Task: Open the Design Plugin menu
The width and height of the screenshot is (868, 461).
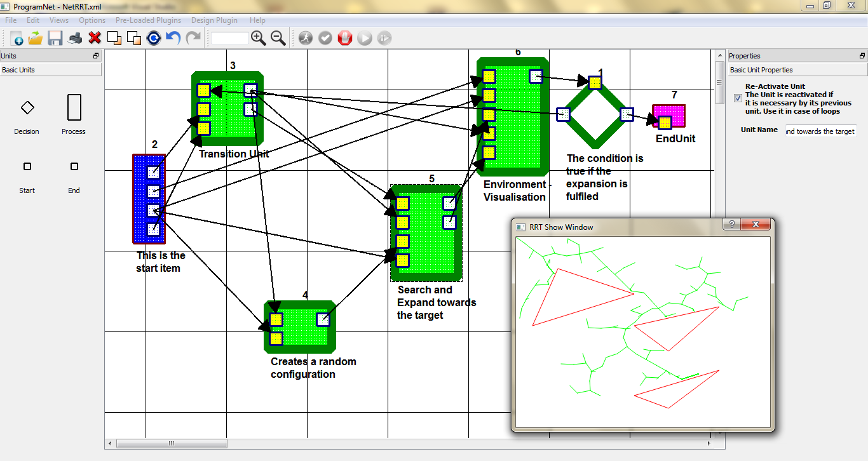Action: coord(215,20)
